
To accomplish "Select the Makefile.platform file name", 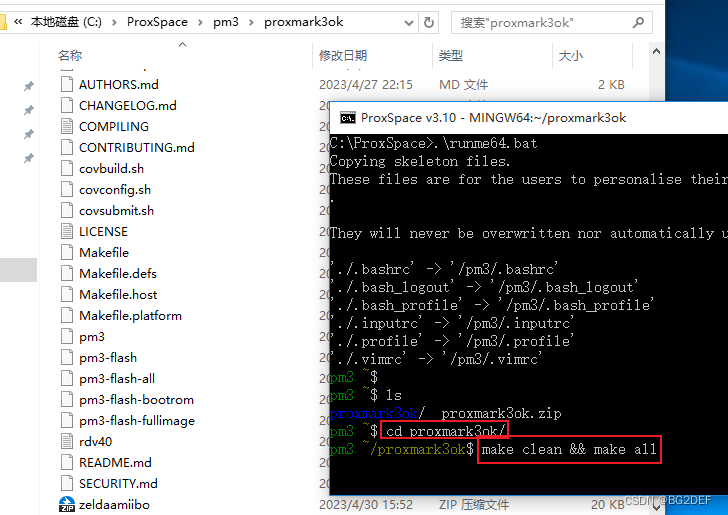I will click(130, 315).
